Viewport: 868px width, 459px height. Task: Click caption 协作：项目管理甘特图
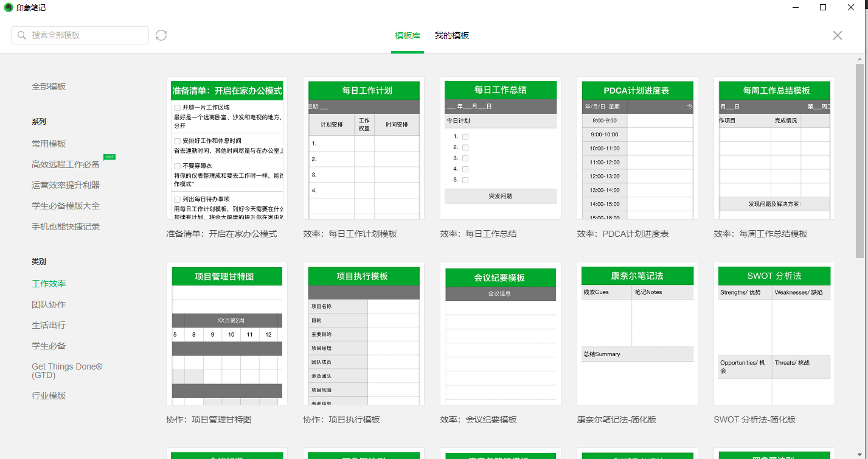tap(209, 419)
